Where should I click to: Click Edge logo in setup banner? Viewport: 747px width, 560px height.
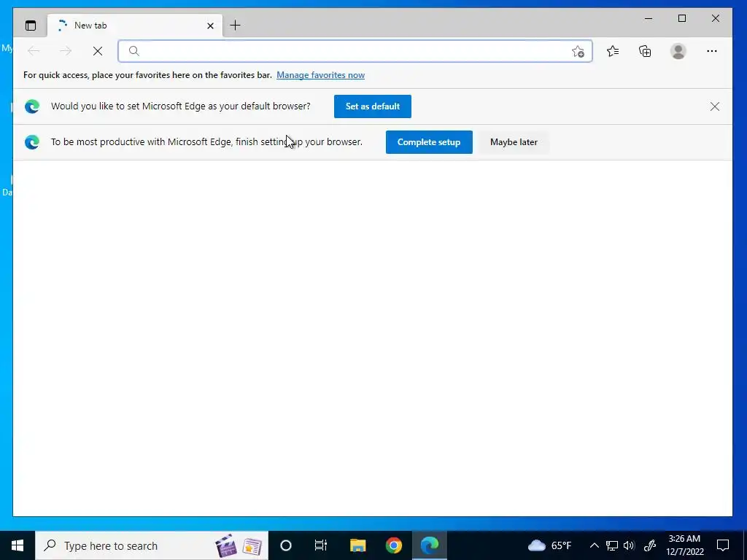[32, 142]
